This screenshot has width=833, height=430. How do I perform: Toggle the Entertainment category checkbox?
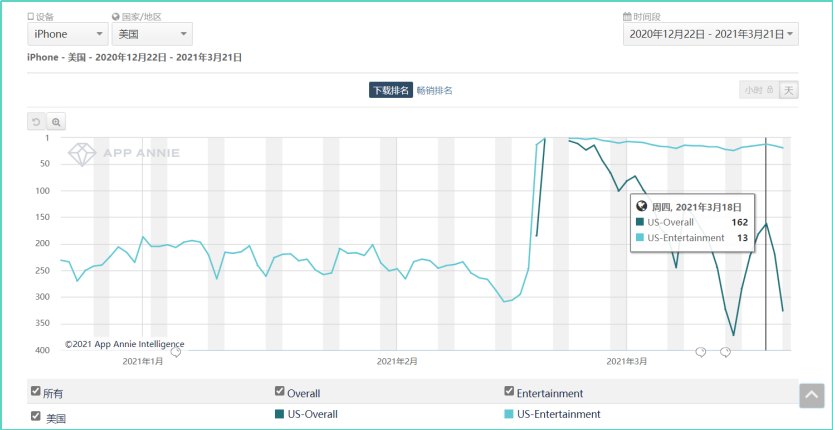[510, 392]
